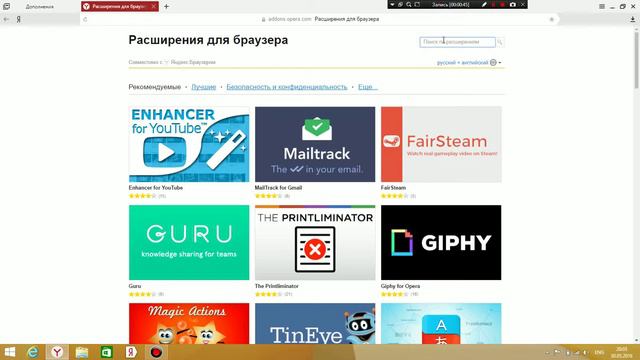This screenshot has height=360, width=640.
Task: Open The Printliminator extension tile
Action: 315,242
